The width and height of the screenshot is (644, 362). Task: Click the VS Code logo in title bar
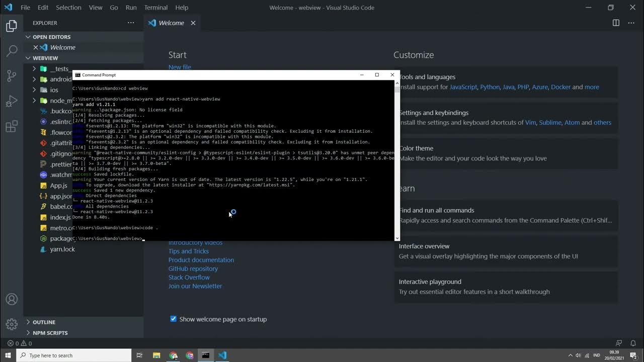pos(8,8)
